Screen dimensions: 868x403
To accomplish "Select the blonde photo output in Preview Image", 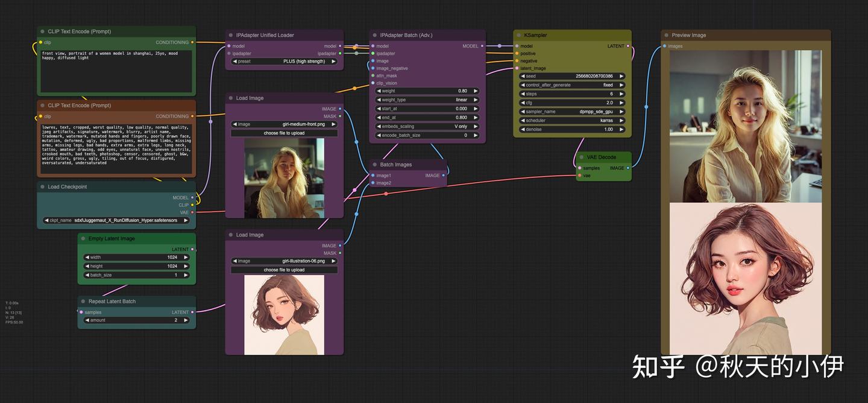I will tap(746, 126).
